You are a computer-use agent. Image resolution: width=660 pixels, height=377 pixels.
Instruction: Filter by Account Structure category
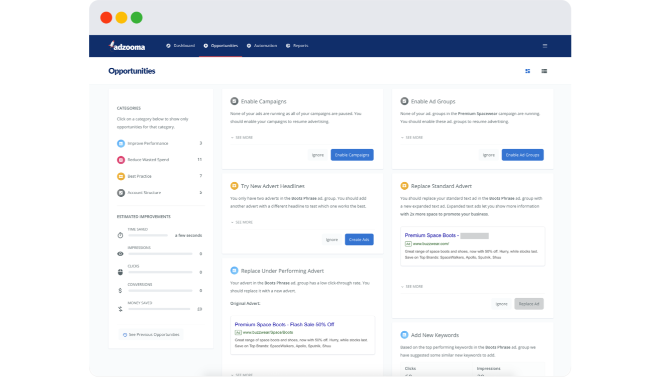tap(160, 193)
